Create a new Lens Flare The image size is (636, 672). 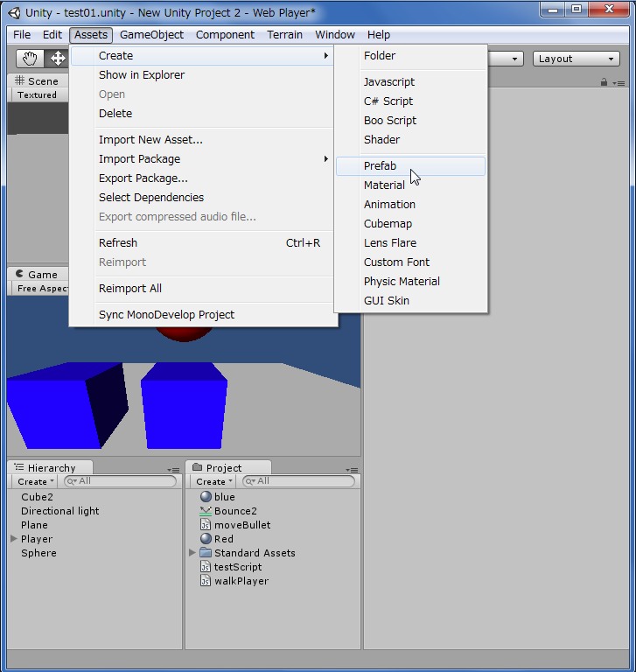pyautogui.click(x=410, y=243)
